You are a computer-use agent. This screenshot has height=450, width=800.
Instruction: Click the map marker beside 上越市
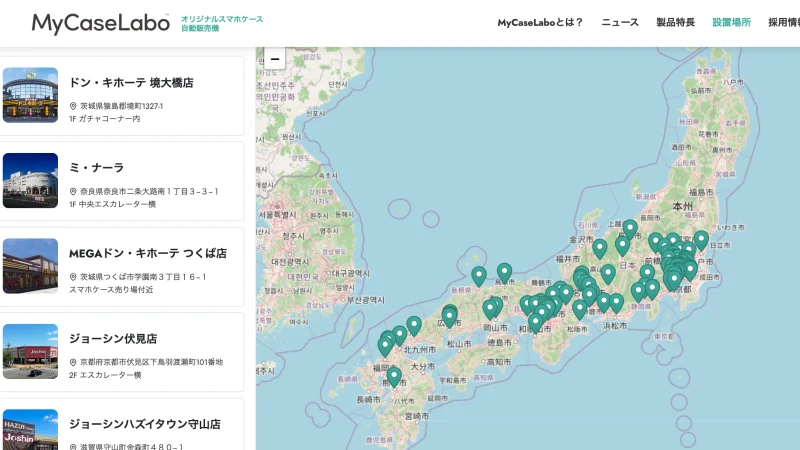coord(630,229)
